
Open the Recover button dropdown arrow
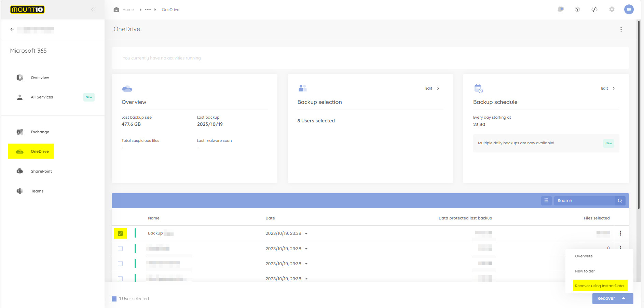(x=624, y=298)
